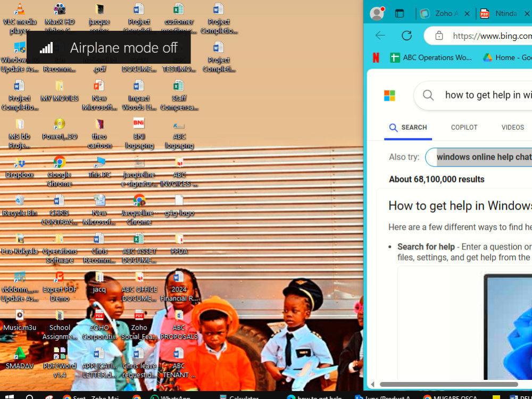The height and width of the screenshot is (399, 532).
Task: Open Operations Software folder
Action: (60, 248)
